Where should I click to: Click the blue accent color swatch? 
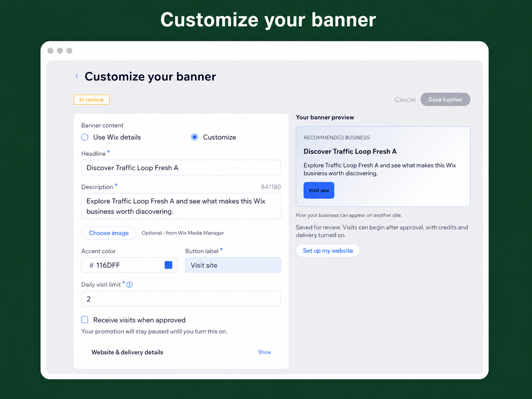168,265
